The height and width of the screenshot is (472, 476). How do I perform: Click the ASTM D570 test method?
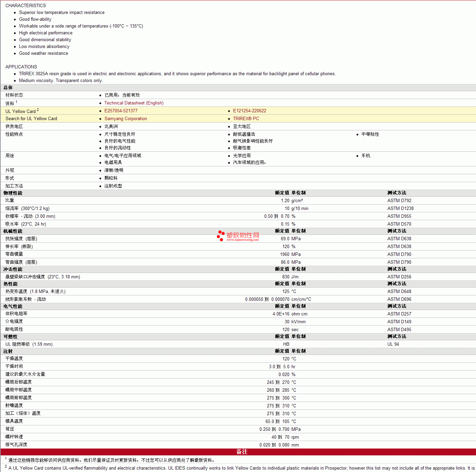(399, 224)
